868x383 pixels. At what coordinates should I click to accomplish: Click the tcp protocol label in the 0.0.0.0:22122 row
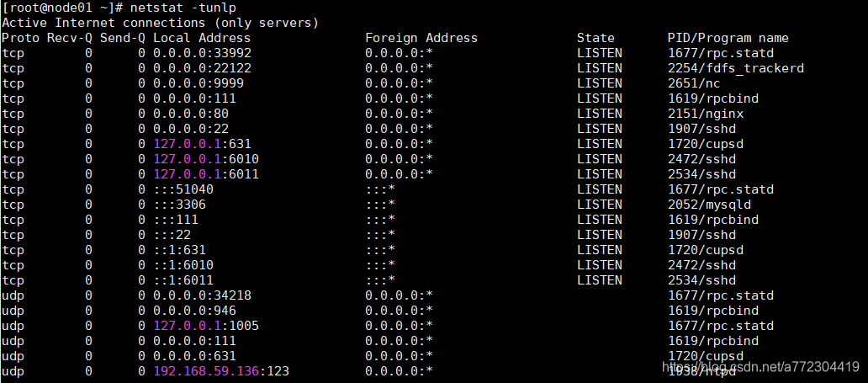pyautogui.click(x=13, y=68)
